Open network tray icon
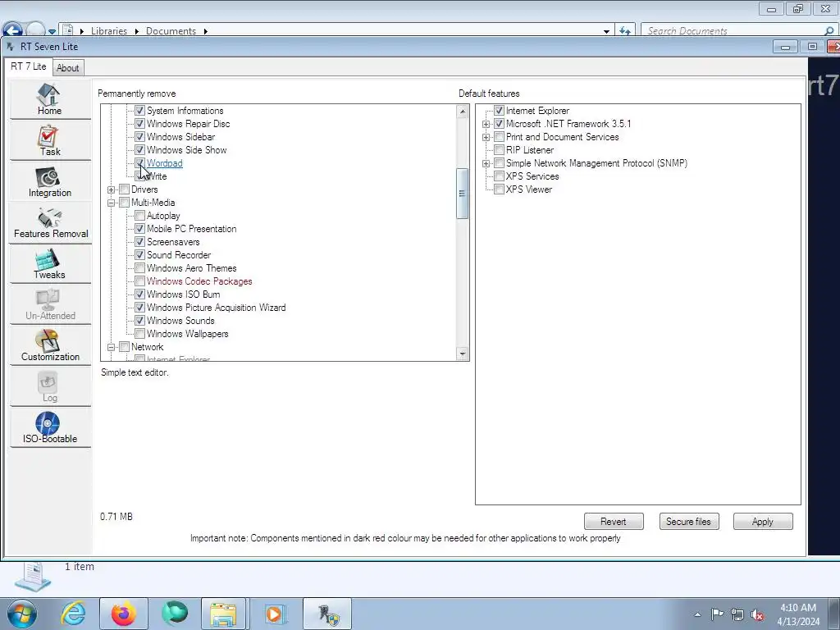Viewport: 840px width, 630px height. (737, 614)
